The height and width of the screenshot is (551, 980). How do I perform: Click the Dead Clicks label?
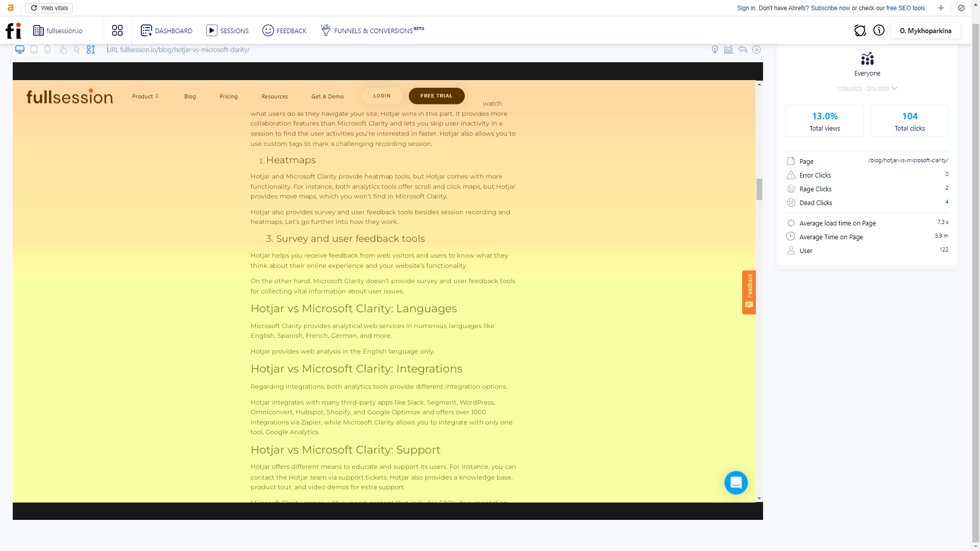coord(816,203)
